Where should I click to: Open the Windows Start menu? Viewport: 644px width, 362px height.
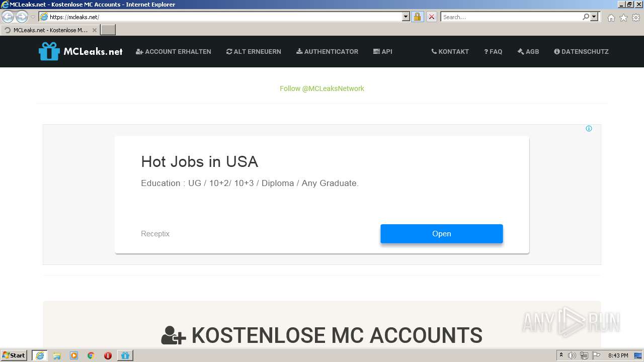14,355
